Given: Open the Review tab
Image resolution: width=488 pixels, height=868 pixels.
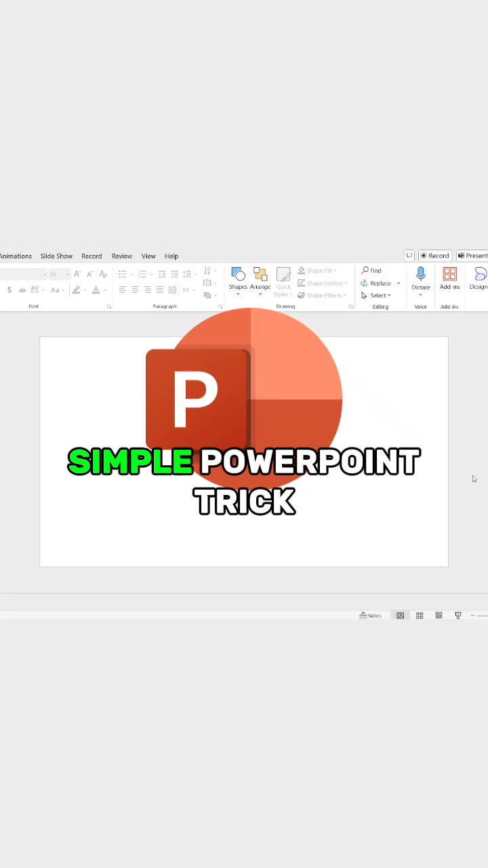Looking at the screenshot, I should [122, 256].
